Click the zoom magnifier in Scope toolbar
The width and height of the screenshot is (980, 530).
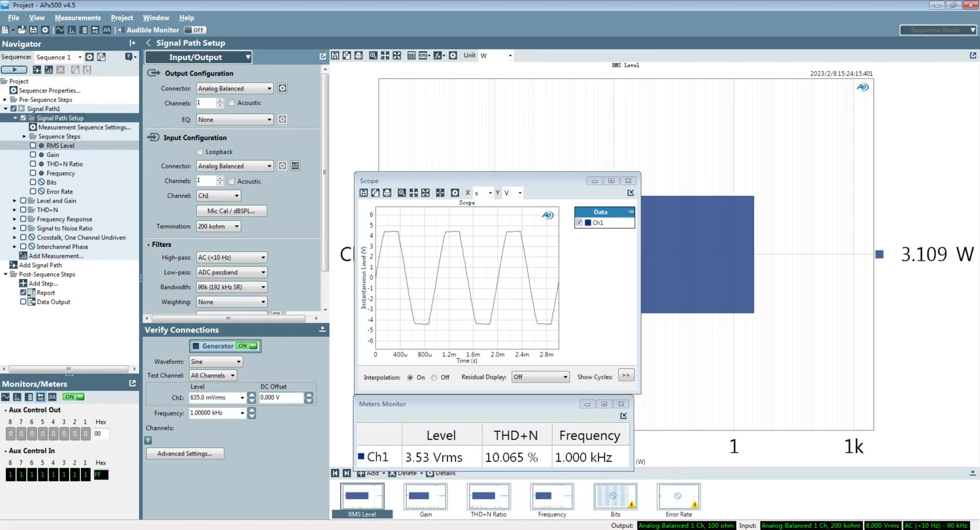pos(402,193)
